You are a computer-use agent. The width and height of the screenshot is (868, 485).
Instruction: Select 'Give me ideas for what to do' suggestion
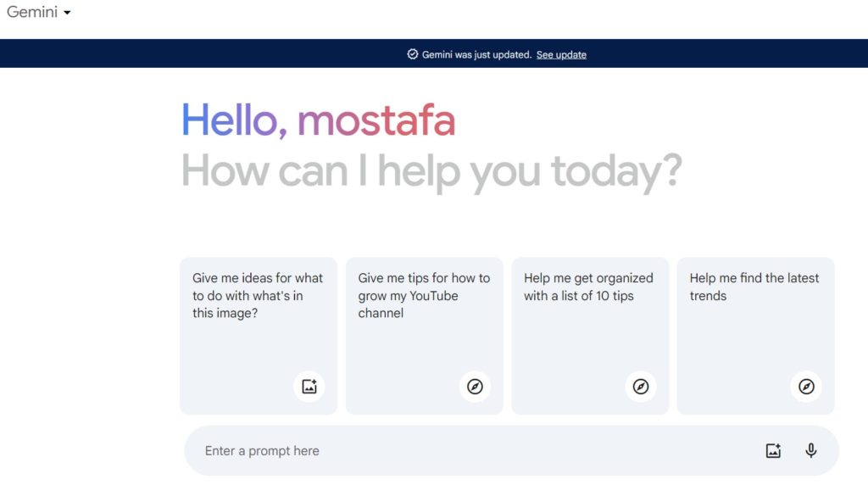click(258, 295)
